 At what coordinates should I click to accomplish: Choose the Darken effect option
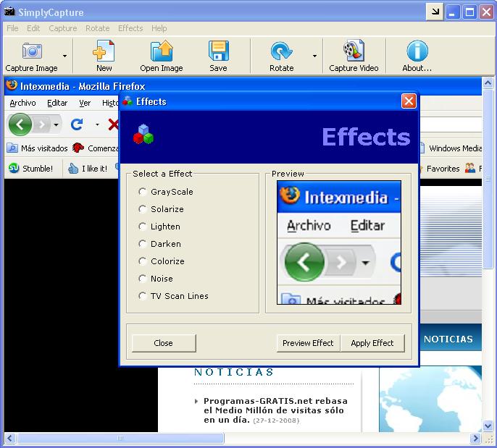click(143, 244)
